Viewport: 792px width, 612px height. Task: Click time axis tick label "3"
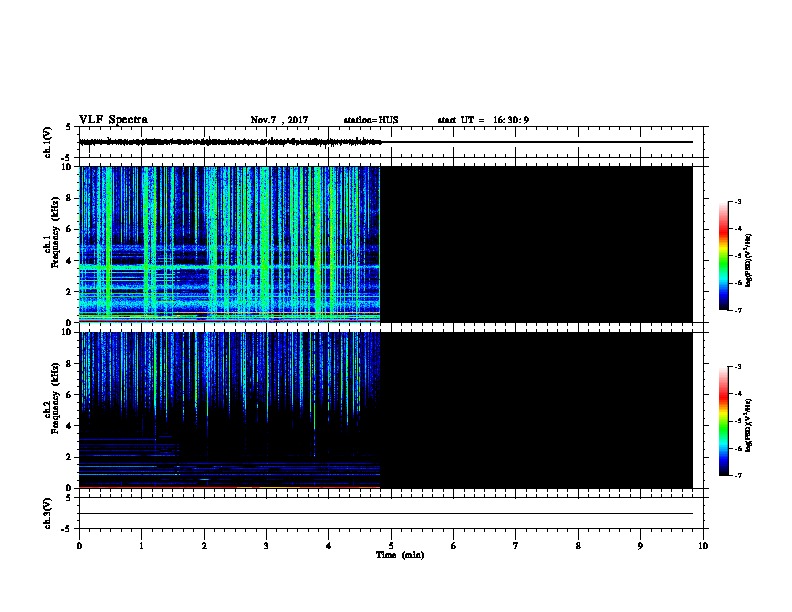266,545
